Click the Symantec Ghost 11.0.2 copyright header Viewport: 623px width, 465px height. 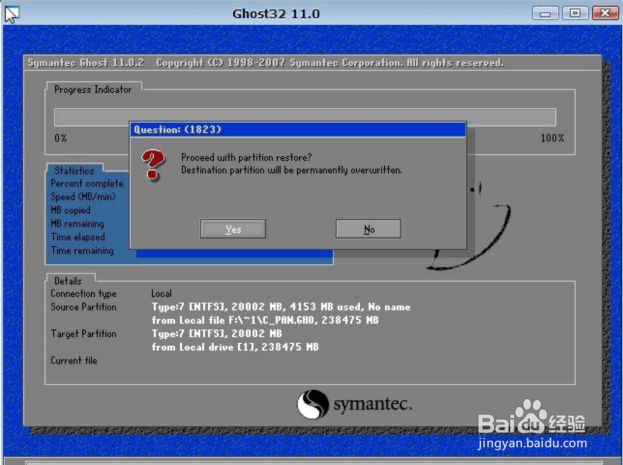[x=265, y=63]
